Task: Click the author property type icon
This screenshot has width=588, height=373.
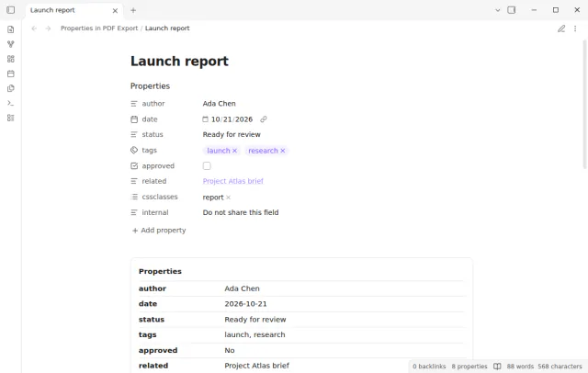Action: 134,104
